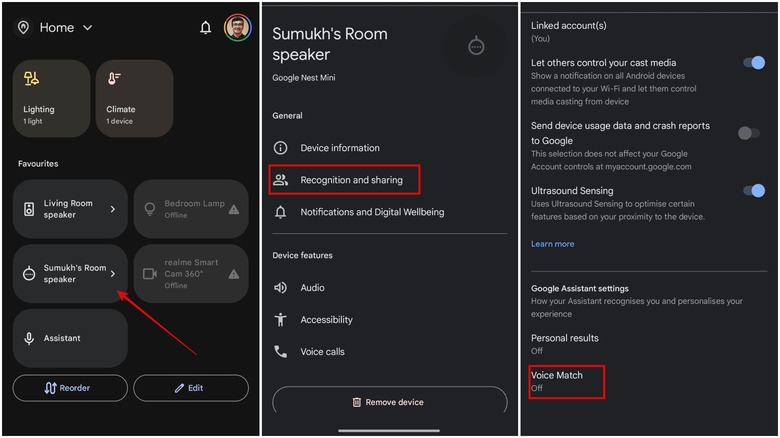
Task: Tap the Assistant microphone tile
Action: (x=70, y=338)
